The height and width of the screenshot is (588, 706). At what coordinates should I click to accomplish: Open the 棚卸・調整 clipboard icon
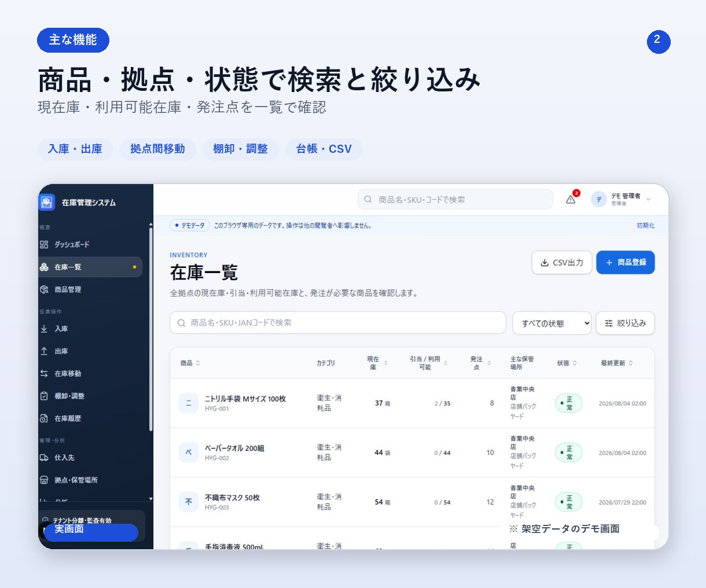point(44,396)
